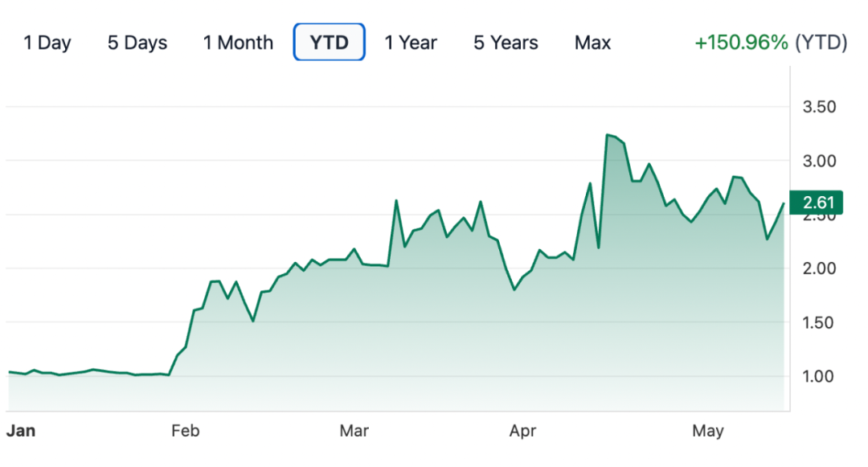
Task: Switch chart to 5 Years
Action: pyautogui.click(x=506, y=43)
